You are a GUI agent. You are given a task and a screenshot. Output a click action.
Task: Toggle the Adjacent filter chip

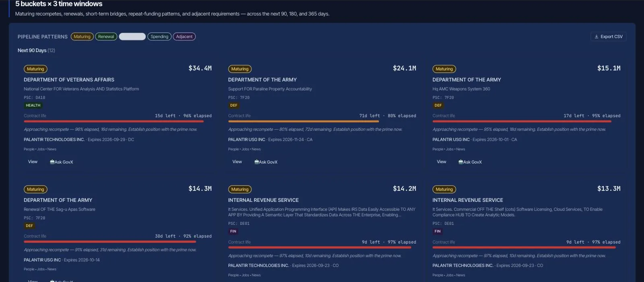[x=184, y=37]
